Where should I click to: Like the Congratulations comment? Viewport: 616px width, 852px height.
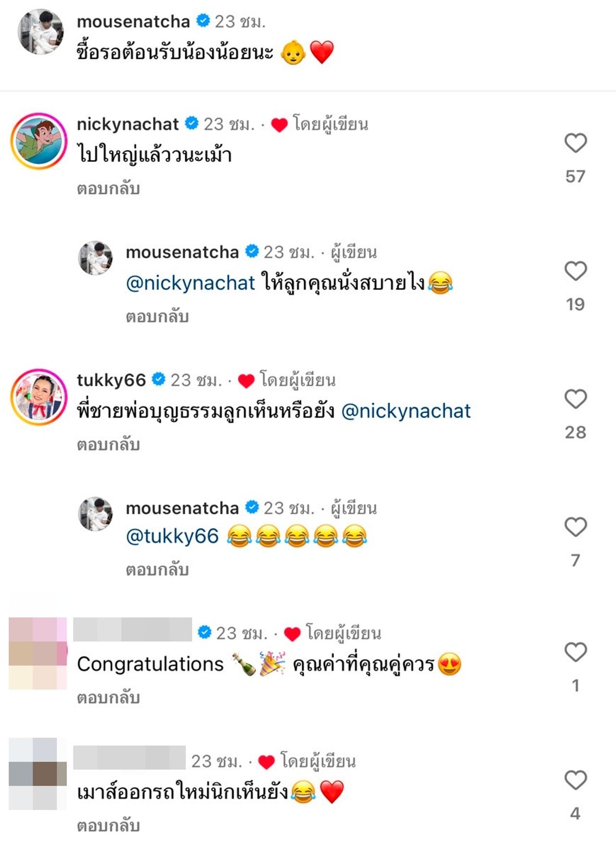coord(575,652)
